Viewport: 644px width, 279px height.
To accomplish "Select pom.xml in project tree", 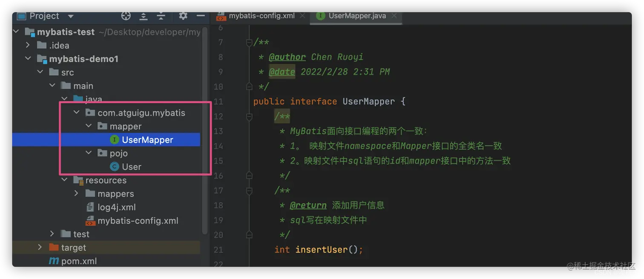I will (106, 261).
